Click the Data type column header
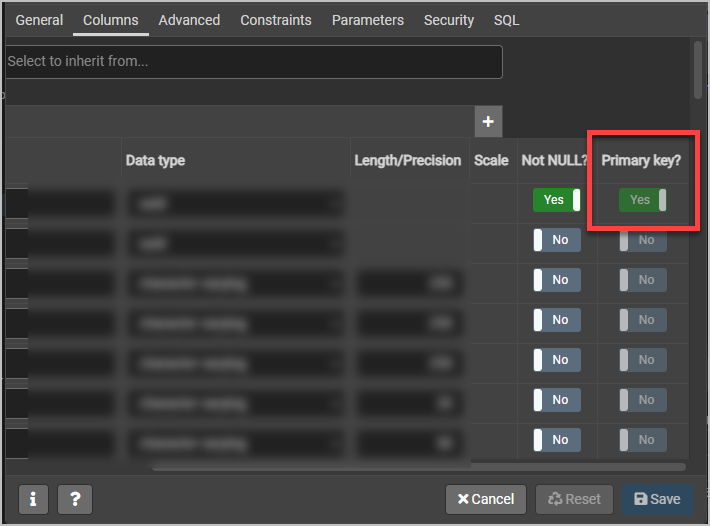Image resolution: width=710 pixels, height=526 pixels. [155, 160]
